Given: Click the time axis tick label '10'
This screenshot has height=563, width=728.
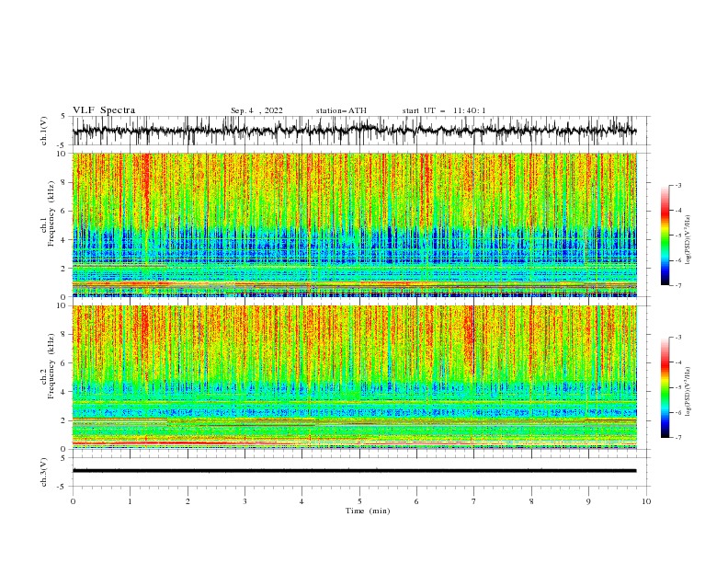Looking at the screenshot, I should [646, 501].
